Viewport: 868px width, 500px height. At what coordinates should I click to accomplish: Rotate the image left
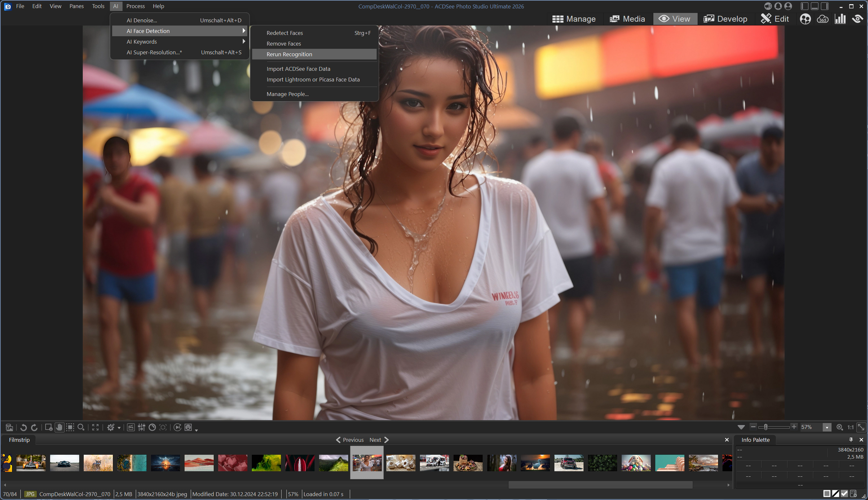23,427
